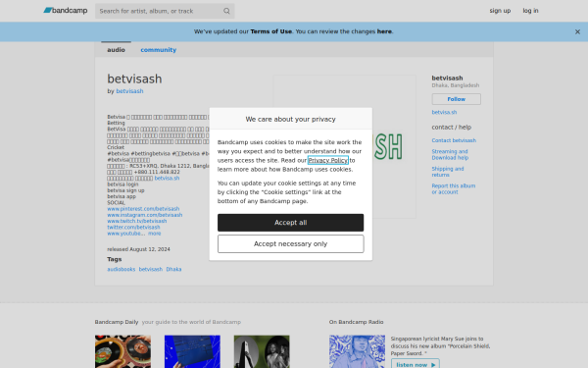Click the search magnifier icon
This screenshot has height=368, width=588.
tap(226, 11)
